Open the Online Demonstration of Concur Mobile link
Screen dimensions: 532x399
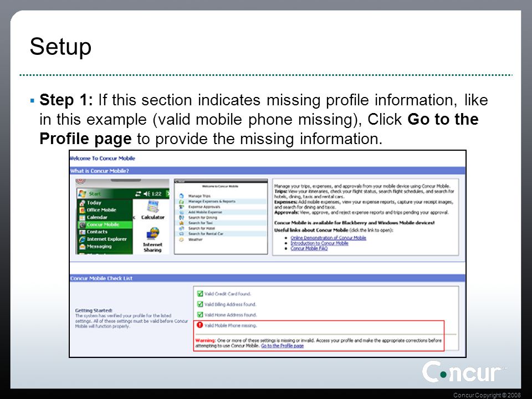point(328,238)
